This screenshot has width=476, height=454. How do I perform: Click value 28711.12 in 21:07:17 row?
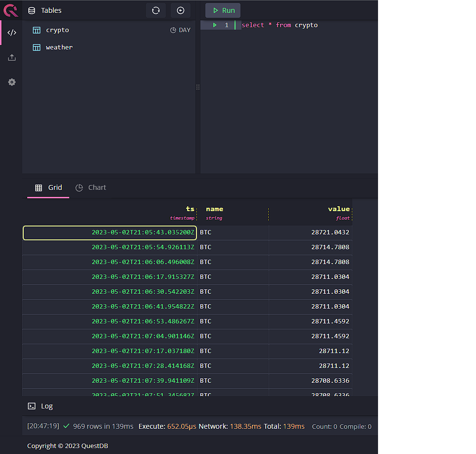311,351
